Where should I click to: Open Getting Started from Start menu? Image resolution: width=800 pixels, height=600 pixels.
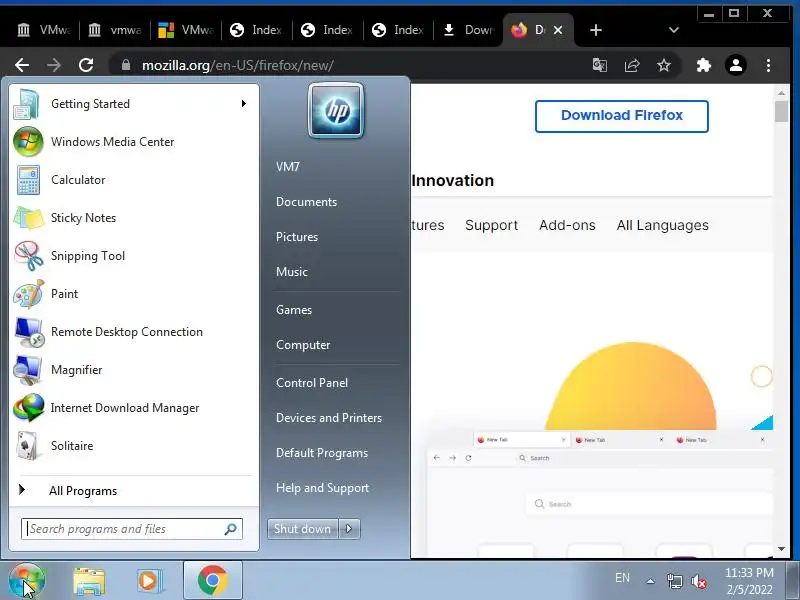click(133, 104)
